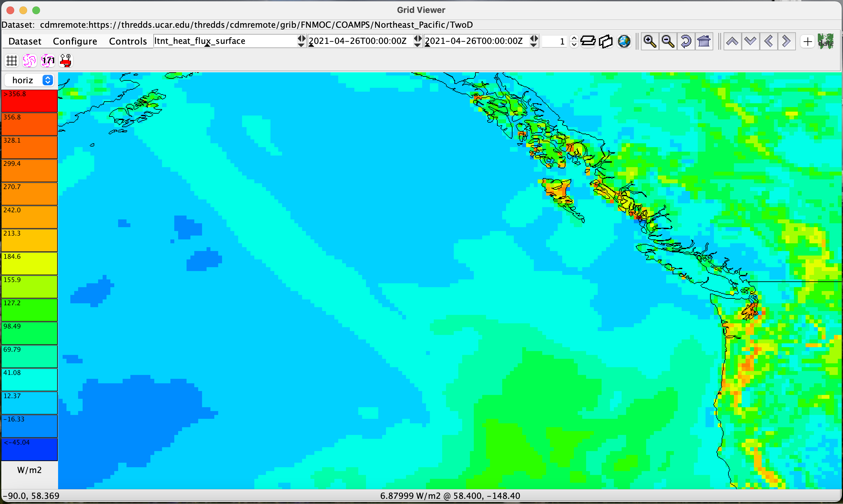Toggle the magenta contour display button

point(30,61)
